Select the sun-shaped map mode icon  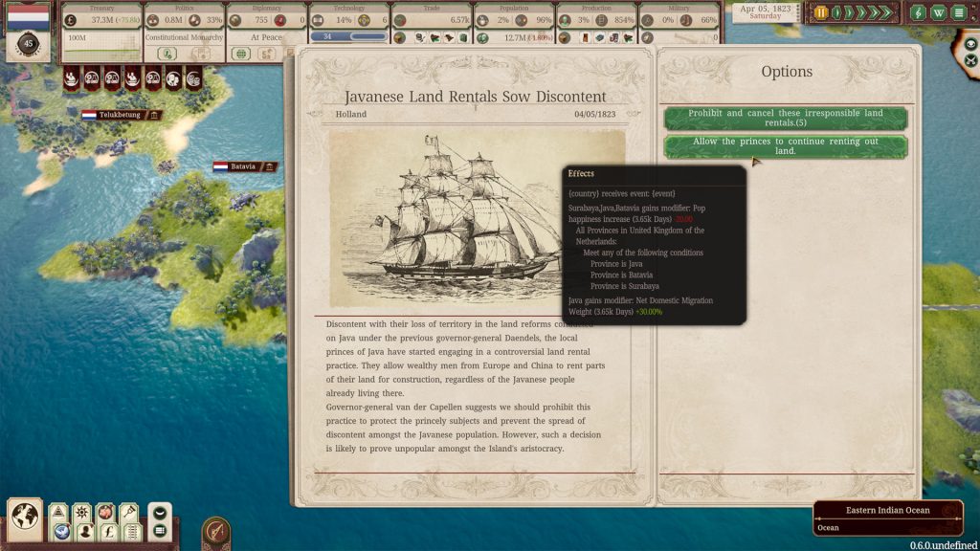pos(82,513)
